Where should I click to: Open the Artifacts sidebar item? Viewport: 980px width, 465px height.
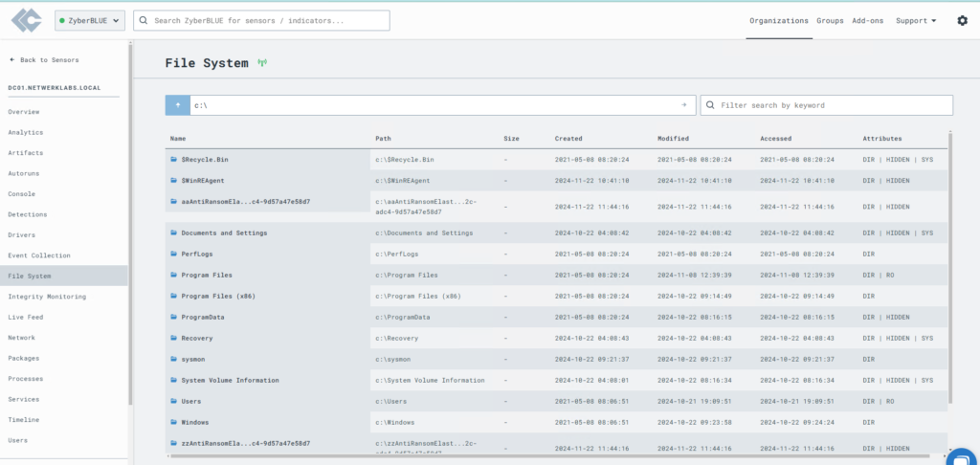[x=26, y=152]
